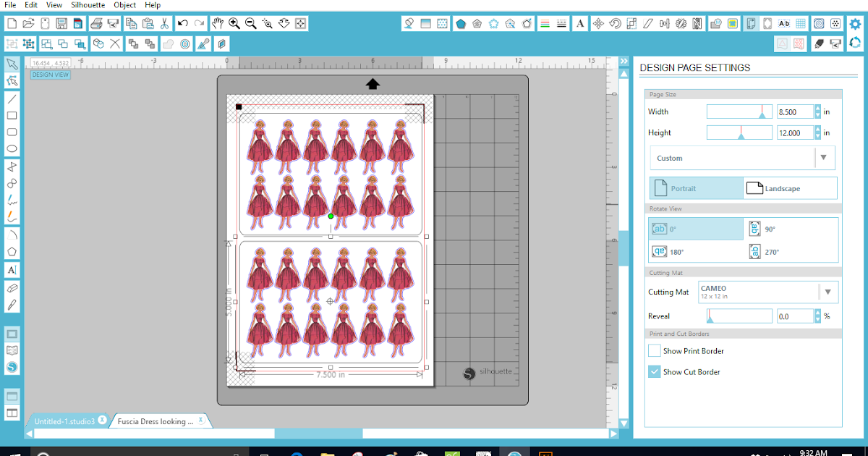This screenshot has width=868, height=456.
Task: Increase Height with the stepper arrow
Action: pos(818,130)
